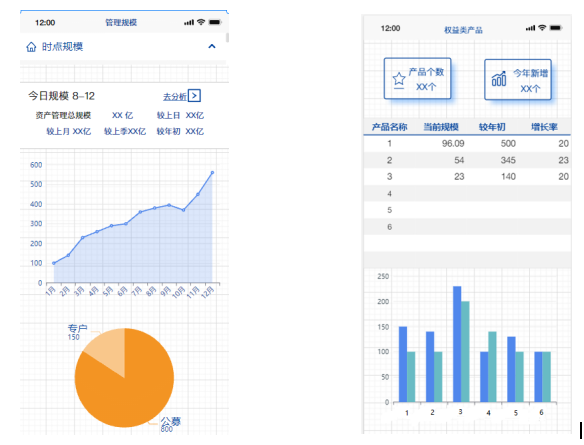Click the December data point on line chart
The height and width of the screenshot is (445, 584).
click(213, 172)
